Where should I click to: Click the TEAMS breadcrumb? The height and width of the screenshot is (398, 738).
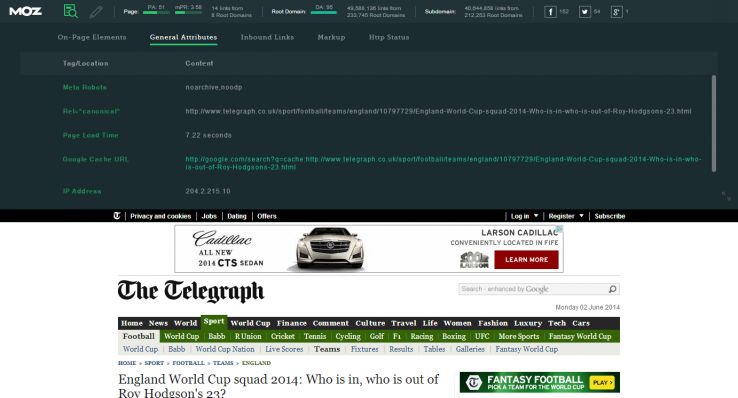click(x=223, y=363)
